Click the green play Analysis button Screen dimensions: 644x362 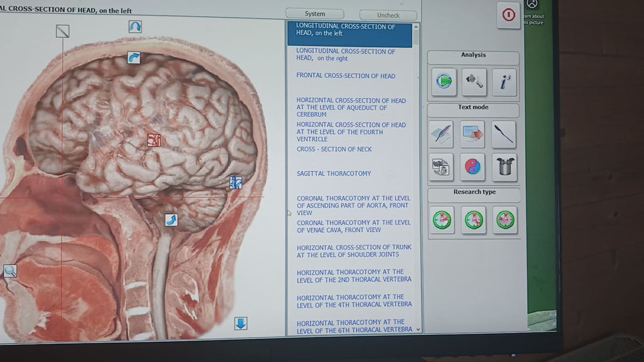(443, 81)
